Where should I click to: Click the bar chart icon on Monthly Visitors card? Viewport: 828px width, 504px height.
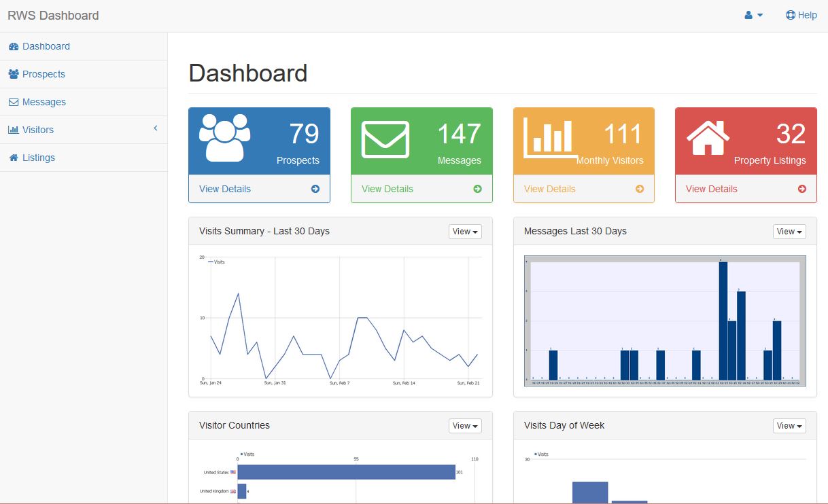click(x=551, y=138)
